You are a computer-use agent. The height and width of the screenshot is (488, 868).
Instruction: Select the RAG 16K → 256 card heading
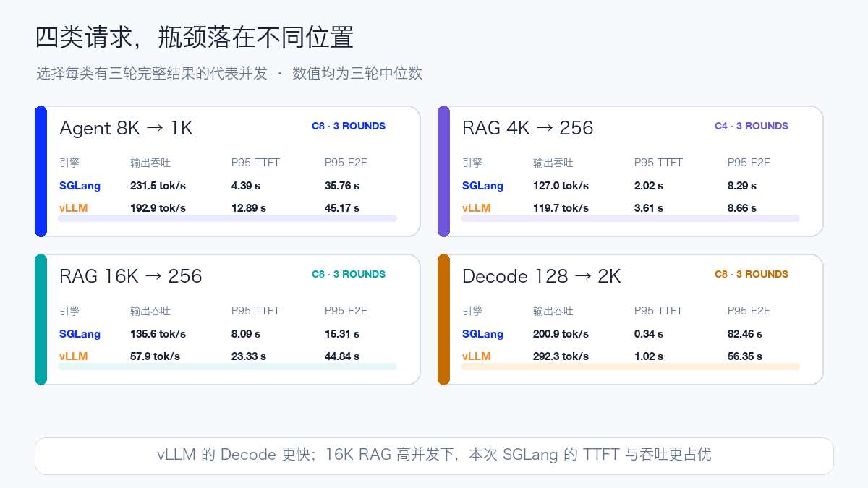[x=130, y=276]
